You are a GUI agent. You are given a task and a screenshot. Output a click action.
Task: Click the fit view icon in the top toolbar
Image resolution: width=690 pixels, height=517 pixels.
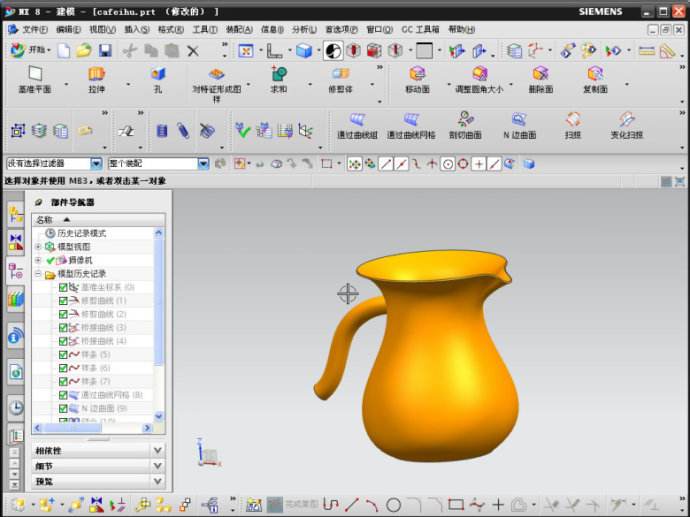pos(246,51)
